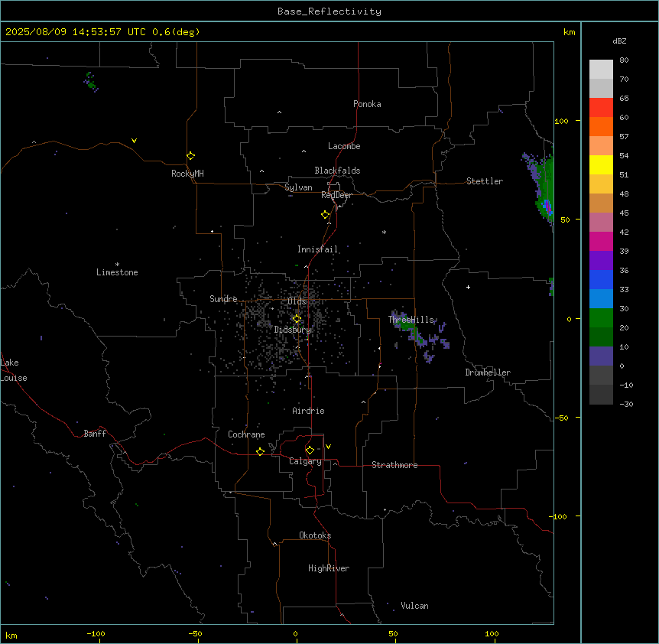Screen dimensions: 659x644
Task: Select the yellow diamond marker below Cochrane
Action: [x=260, y=451]
